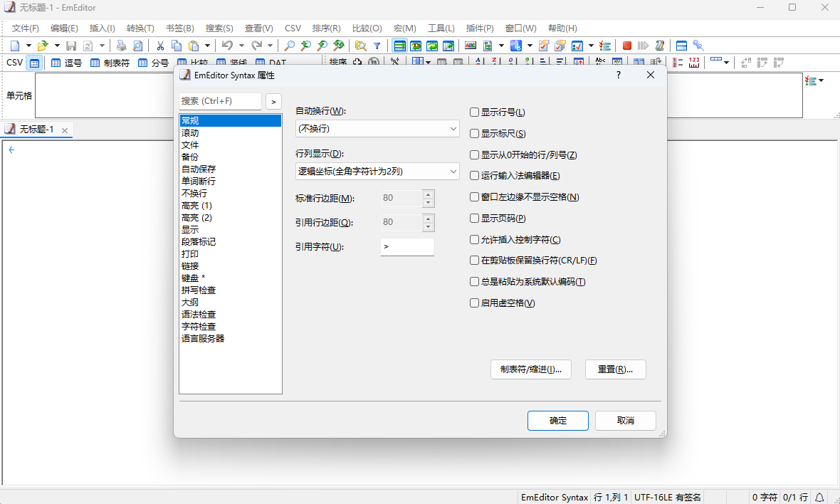Check the 启用虚空格 option

pos(475,303)
